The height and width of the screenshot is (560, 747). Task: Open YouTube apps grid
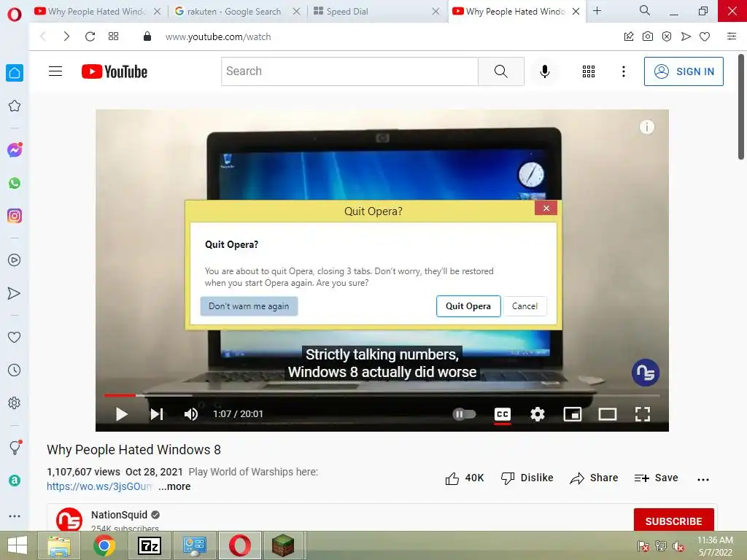point(589,71)
